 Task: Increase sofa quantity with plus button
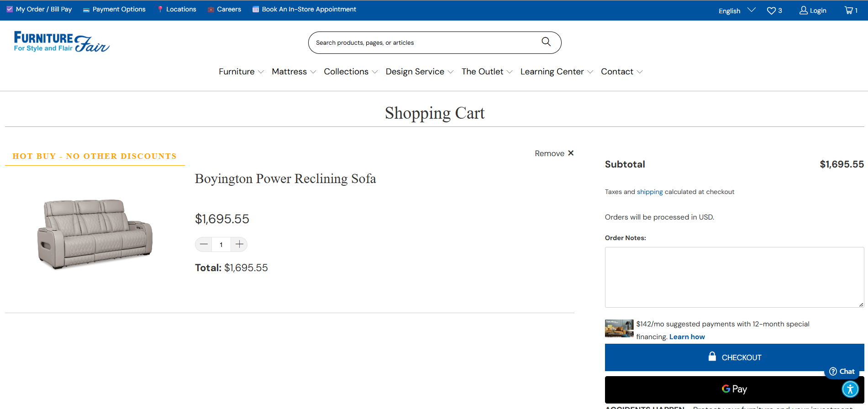(x=239, y=245)
